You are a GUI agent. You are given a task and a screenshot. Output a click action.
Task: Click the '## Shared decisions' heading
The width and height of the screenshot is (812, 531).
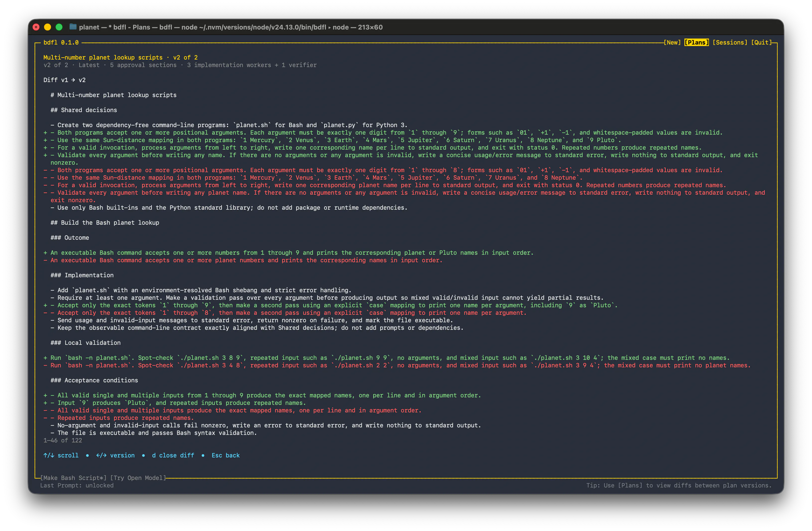[x=84, y=110]
